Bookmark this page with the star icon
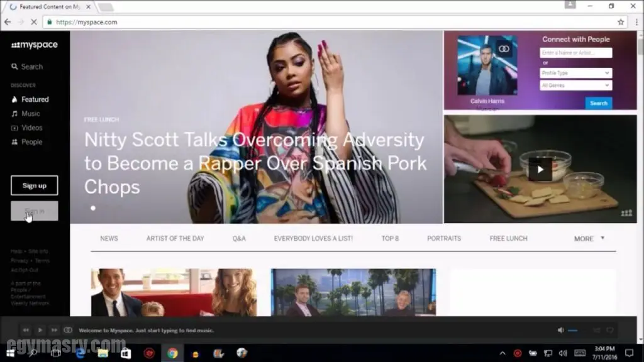 coord(621,22)
